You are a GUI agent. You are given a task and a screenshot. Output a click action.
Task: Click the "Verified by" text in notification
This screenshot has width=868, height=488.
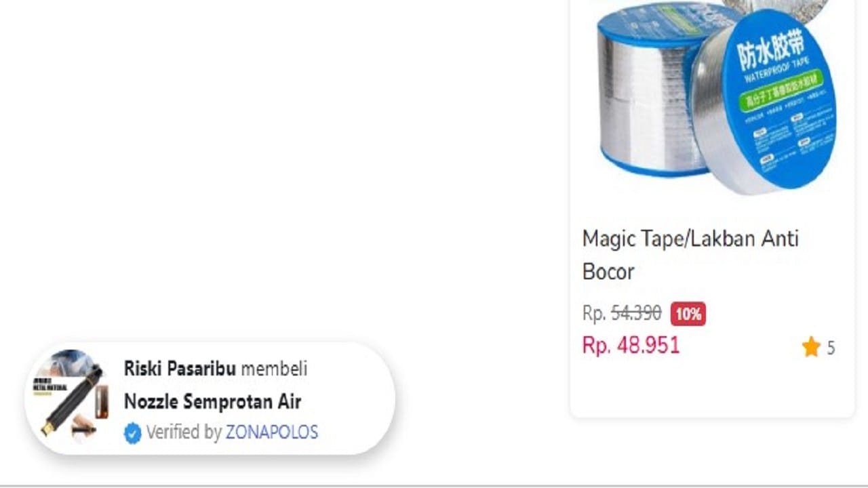pos(183,432)
